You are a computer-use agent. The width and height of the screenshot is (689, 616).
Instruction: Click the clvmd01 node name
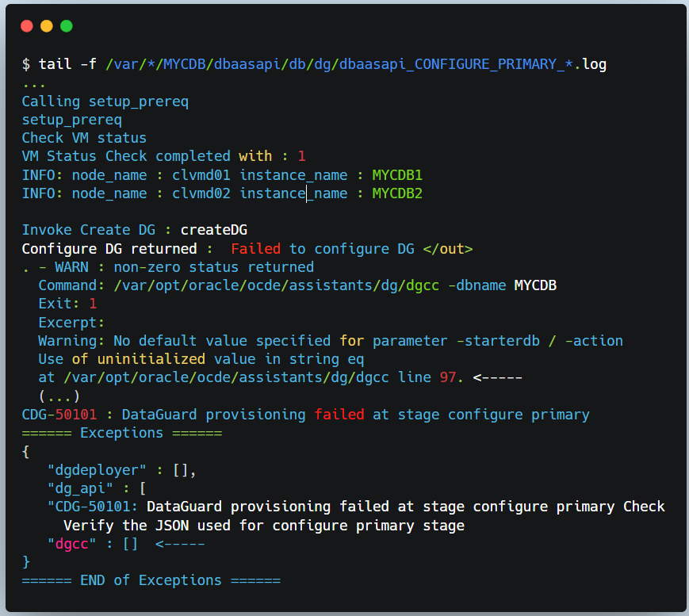pyautogui.click(x=201, y=174)
